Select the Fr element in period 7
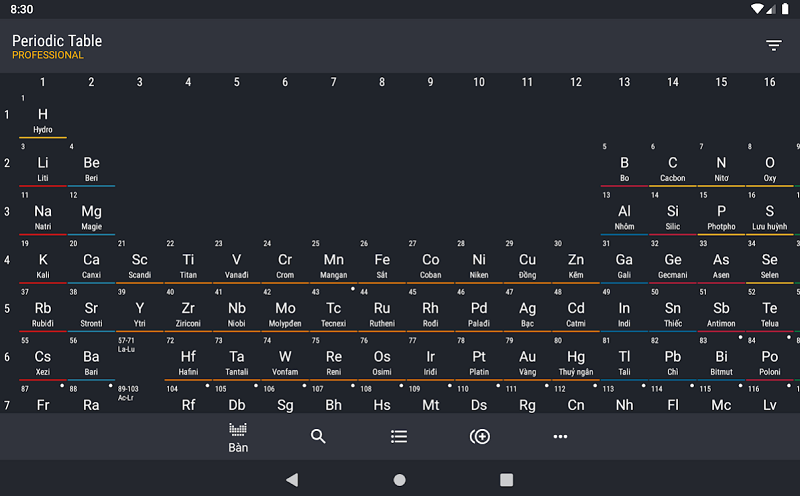Image resolution: width=800 pixels, height=496 pixels. pyautogui.click(x=43, y=398)
